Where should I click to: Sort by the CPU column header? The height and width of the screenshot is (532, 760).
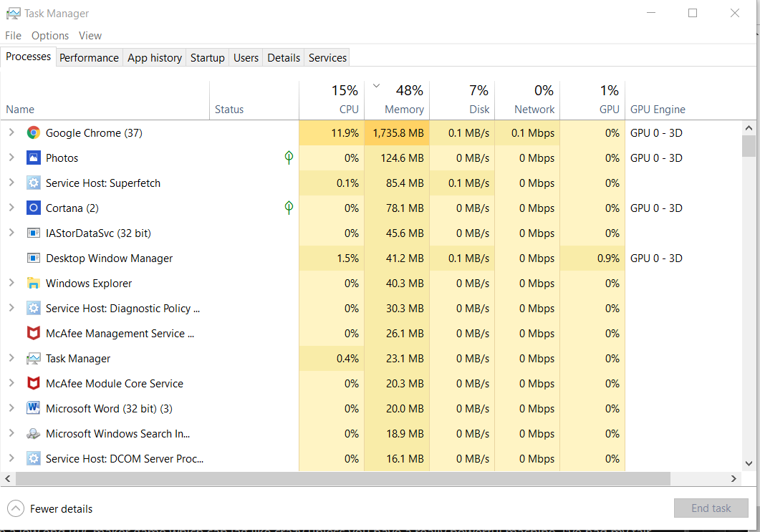332,100
